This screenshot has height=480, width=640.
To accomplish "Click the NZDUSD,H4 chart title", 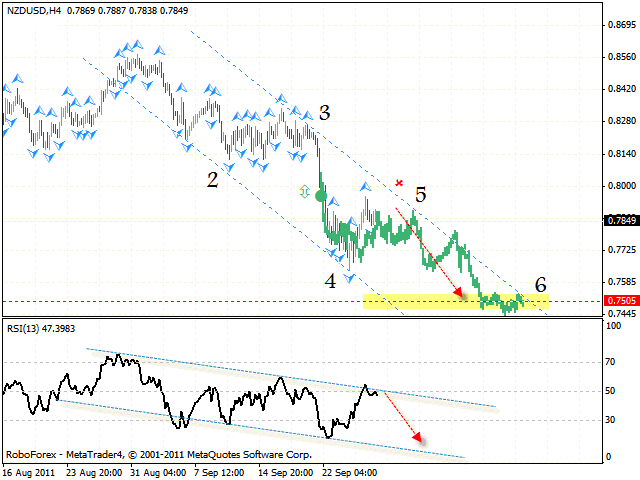I will click(x=33, y=10).
